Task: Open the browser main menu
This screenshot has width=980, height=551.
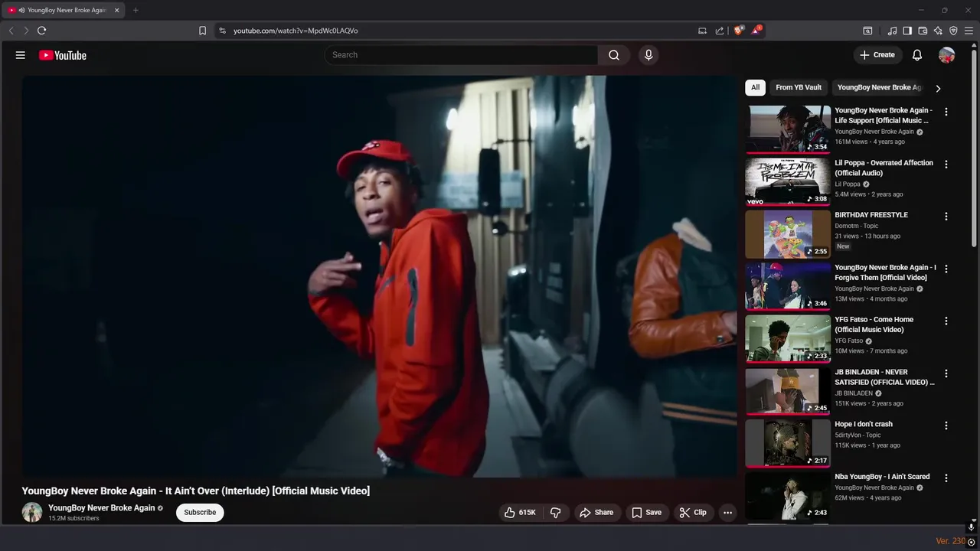Action: [x=969, y=31]
